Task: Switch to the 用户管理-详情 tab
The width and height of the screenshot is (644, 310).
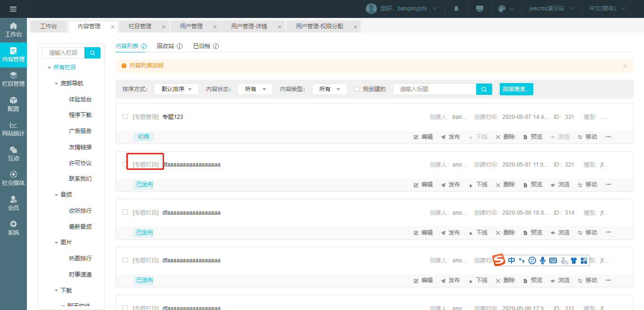Action: (x=249, y=26)
